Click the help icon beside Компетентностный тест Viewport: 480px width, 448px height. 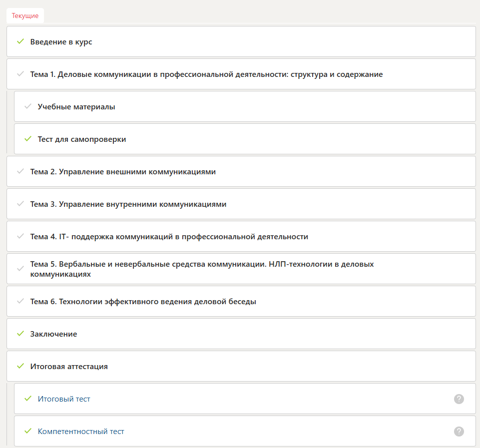coord(459,431)
